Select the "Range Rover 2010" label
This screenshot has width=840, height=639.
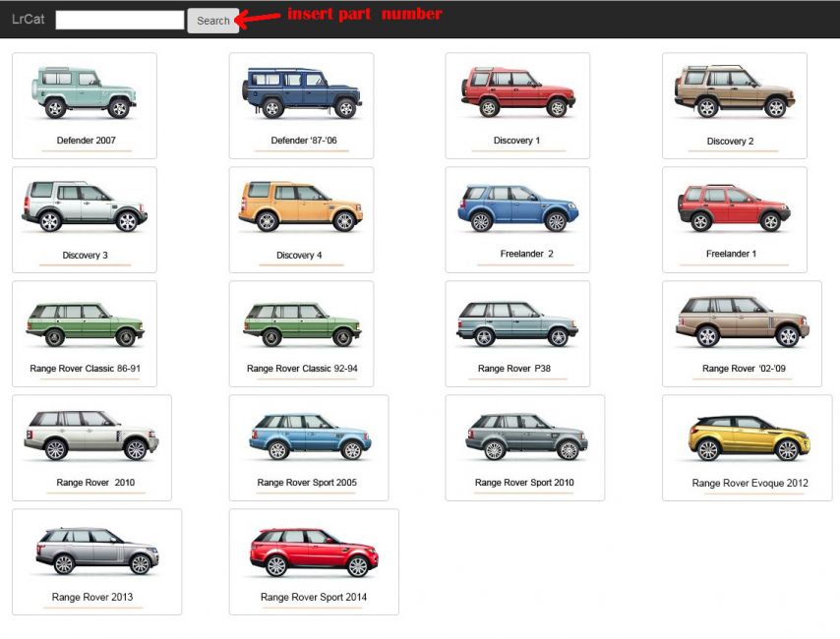pos(95,483)
